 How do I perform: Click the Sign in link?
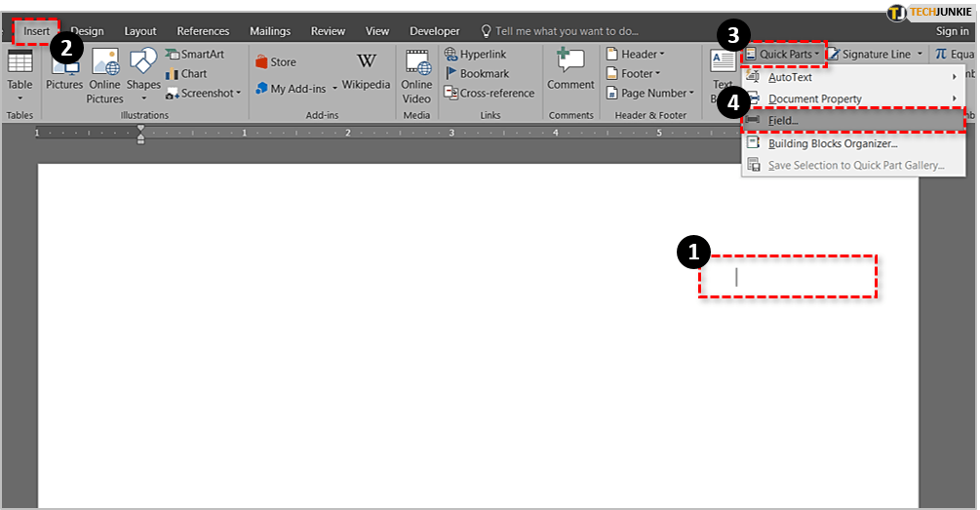[x=952, y=31]
